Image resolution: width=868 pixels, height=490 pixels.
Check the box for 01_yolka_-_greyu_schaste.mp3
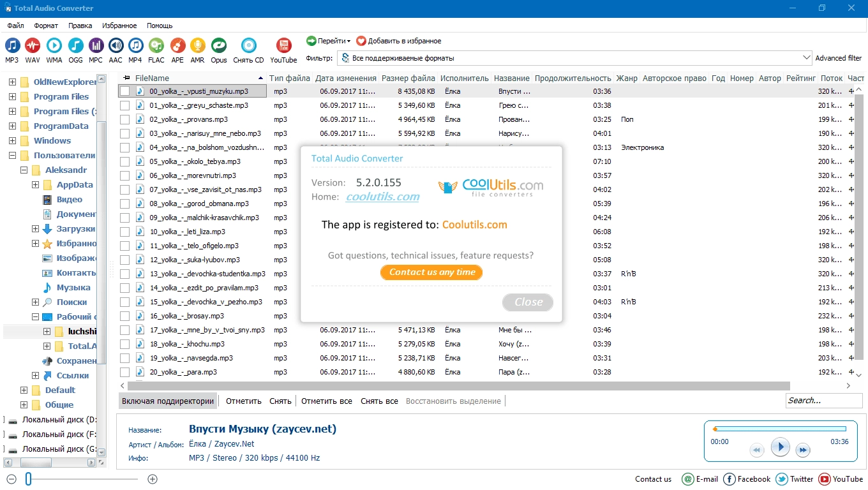click(125, 105)
